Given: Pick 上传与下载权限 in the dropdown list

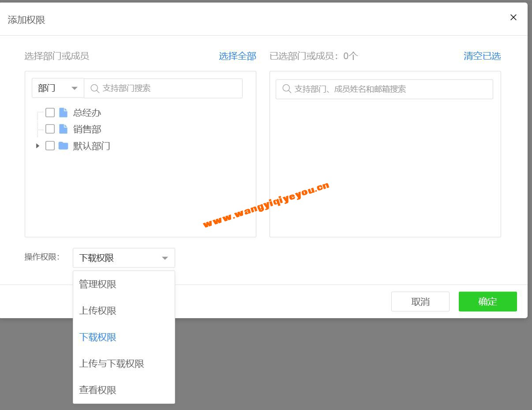Looking at the screenshot, I should click(112, 364).
